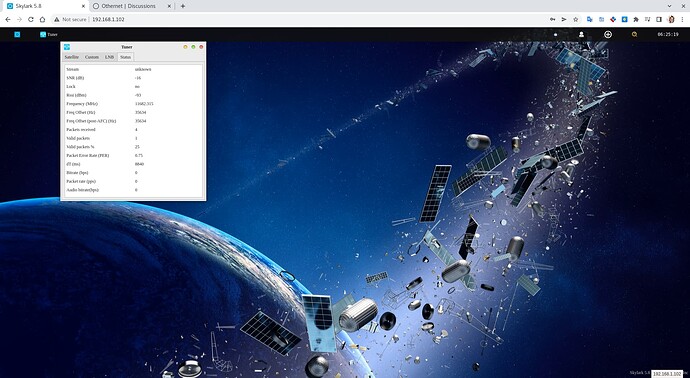Click the Lock row label
The height and width of the screenshot is (378, 690).
click(71, 87)
